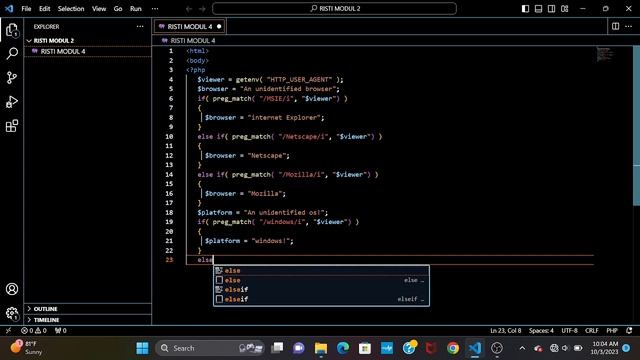This screenshot has height=360, width=640.
Task: Click the ports forwarded status indicator
Action: 60,331
